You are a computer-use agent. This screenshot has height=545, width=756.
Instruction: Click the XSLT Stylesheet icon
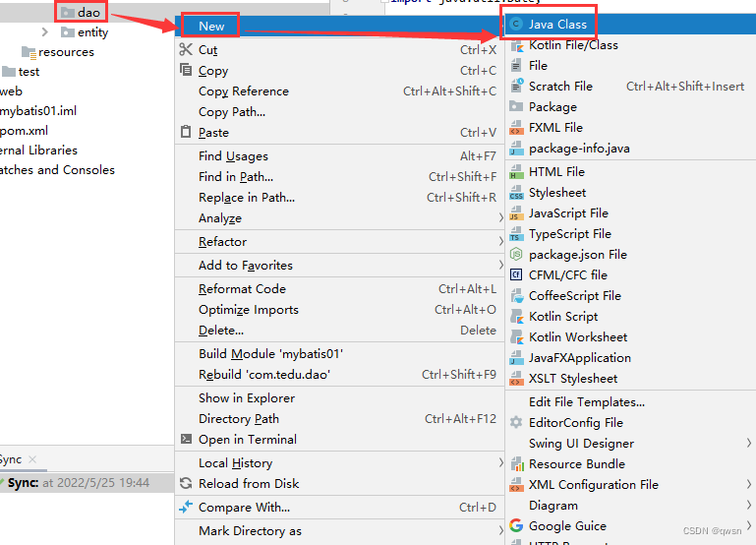tap(516, 379)
